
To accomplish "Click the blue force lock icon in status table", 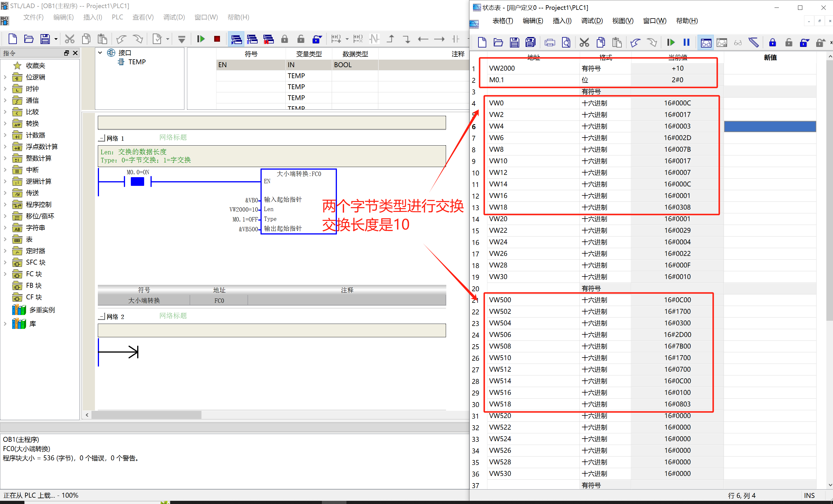I will pos(773,42).
